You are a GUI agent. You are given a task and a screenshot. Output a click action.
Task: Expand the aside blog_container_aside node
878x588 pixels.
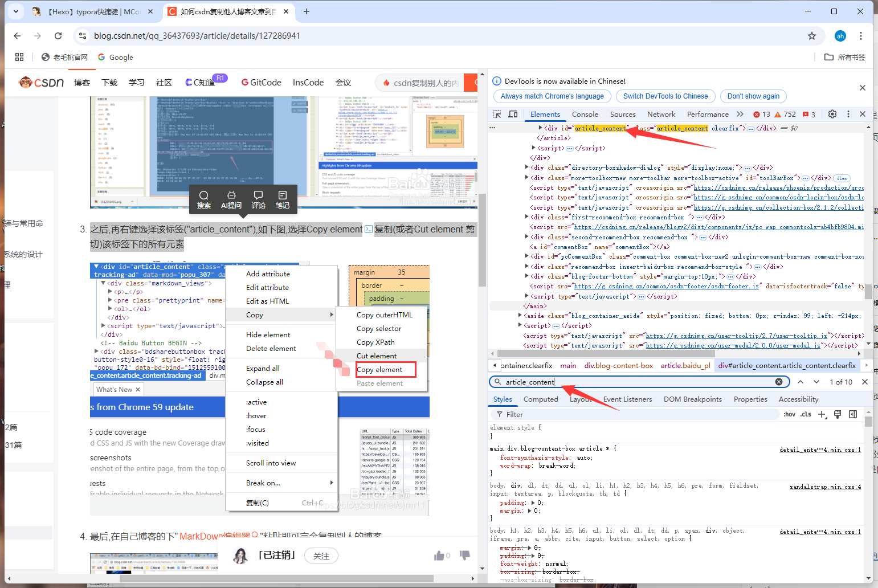click(x=520, y=315)
